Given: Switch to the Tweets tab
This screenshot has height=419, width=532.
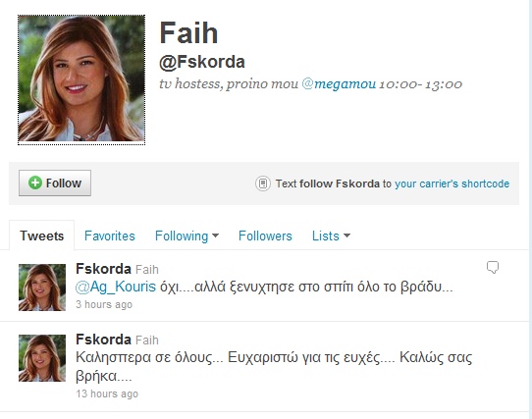Looking at the screenshot, I should (42, 236).
